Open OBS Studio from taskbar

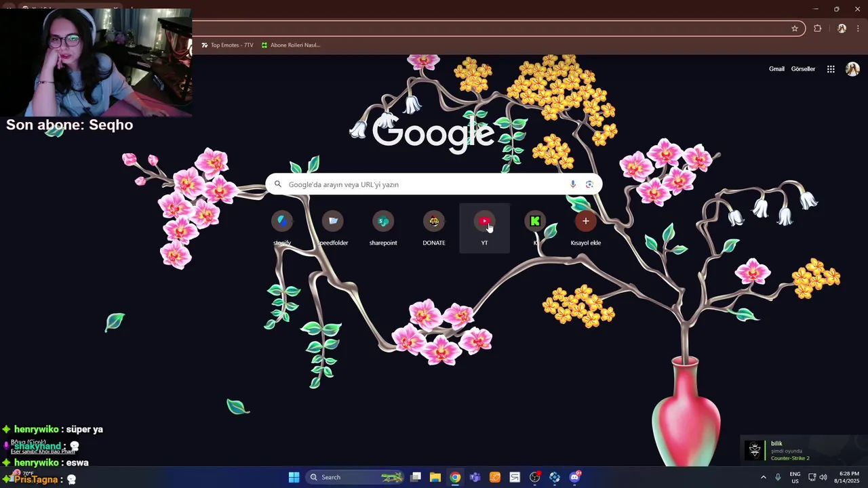pos(535,477)
